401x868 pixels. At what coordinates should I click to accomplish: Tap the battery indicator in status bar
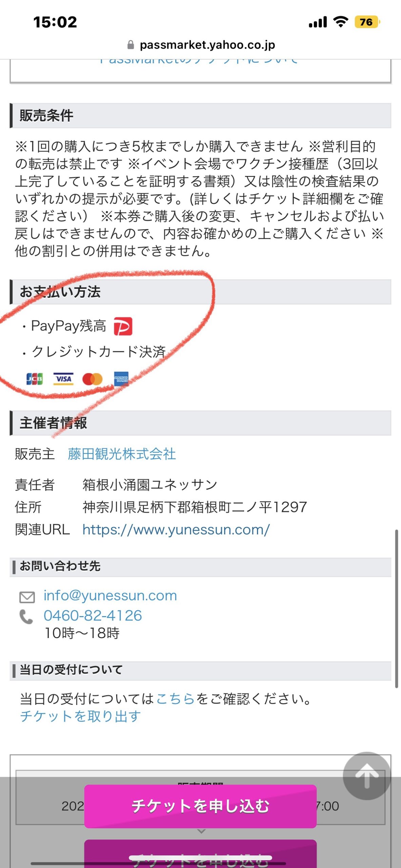[x=367, y=22]
